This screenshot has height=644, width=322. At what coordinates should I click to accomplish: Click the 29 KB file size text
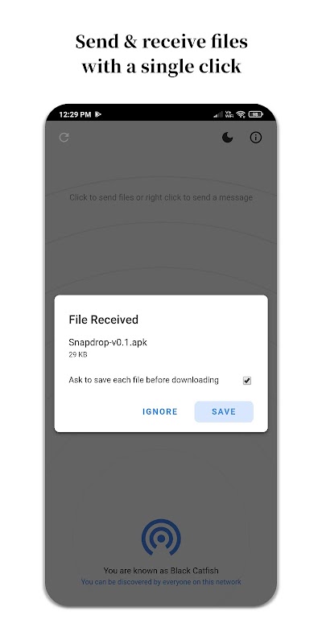point(77,354)
